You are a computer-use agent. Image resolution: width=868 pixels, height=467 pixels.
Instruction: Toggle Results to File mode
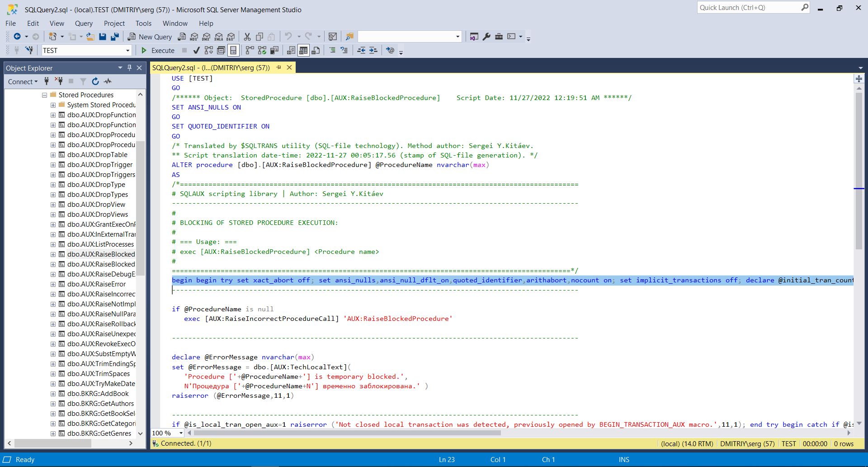316,50
